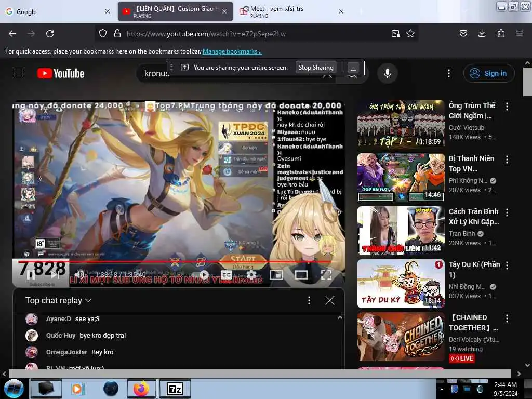Click the page vertical scrollbar thumb
This screenshot has height=399, width=532.
(528, 82)
